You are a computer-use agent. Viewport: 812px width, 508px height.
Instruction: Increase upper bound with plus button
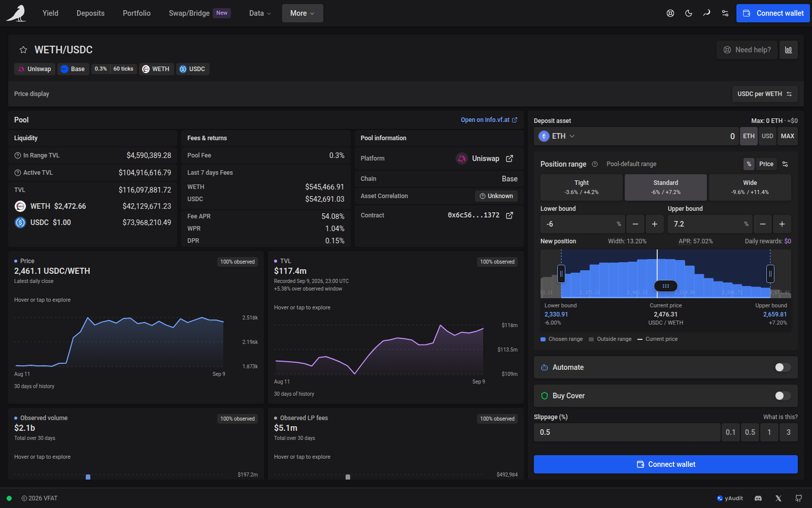click(782, 224)
